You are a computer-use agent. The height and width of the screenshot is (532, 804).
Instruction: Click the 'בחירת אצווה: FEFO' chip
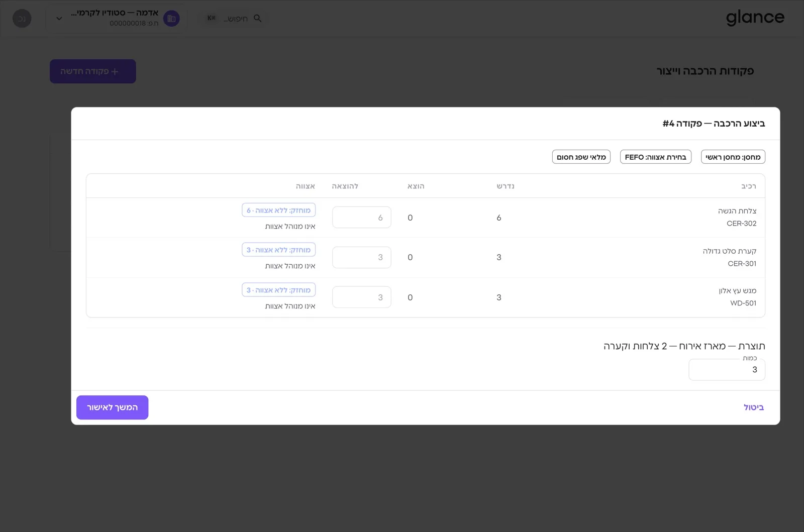(656, 157)
